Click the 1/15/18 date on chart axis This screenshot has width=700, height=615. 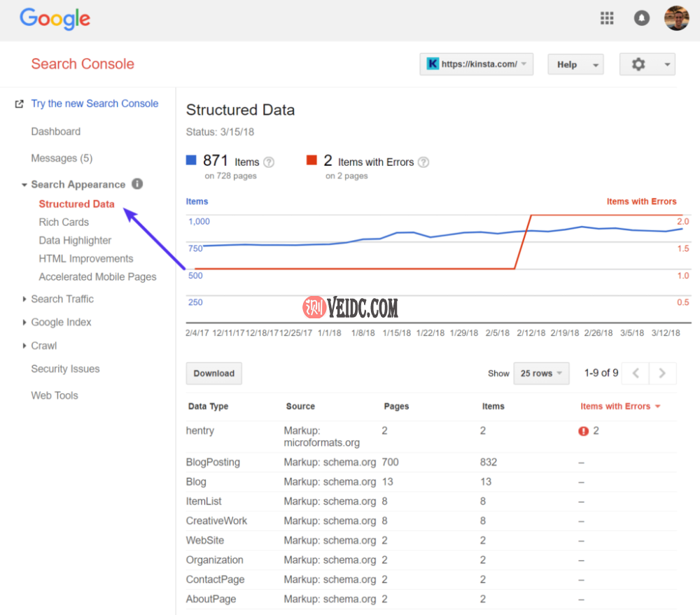pos(396,333)
